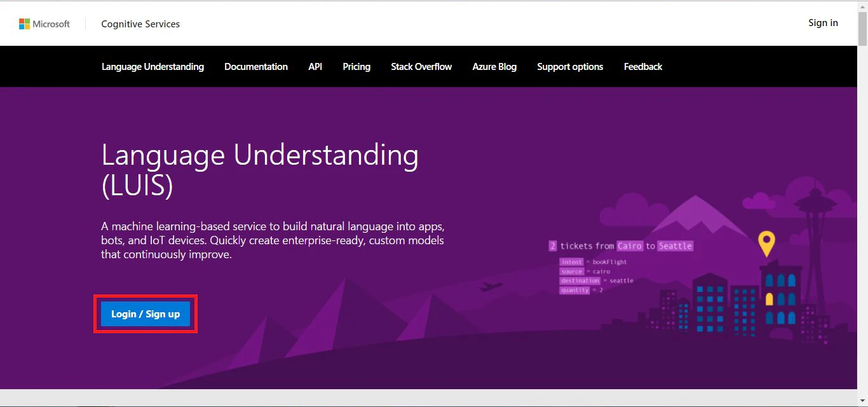Click the '2 tickets from Cairo to Seattle' text

pos(621,246)
